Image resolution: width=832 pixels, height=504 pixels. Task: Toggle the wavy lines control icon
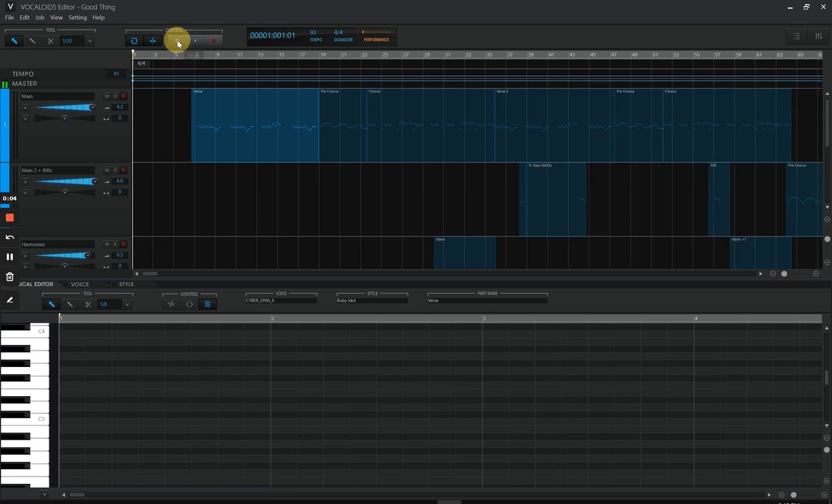(x=208, y=304)
